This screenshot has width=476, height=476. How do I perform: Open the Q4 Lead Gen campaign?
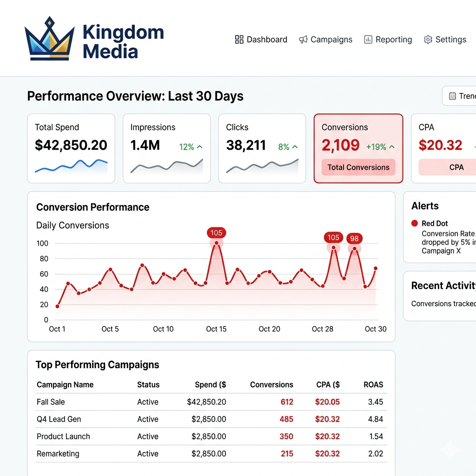[59, 419]
